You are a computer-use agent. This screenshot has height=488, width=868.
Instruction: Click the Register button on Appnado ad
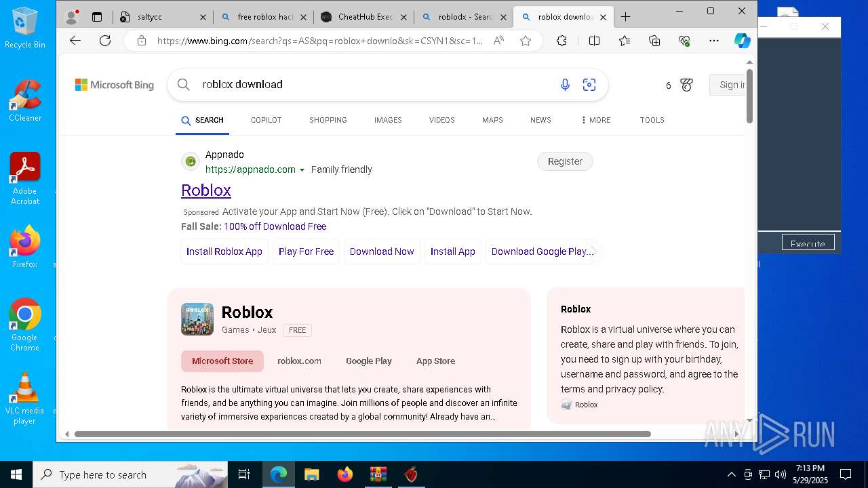click(x=565, y=161)
